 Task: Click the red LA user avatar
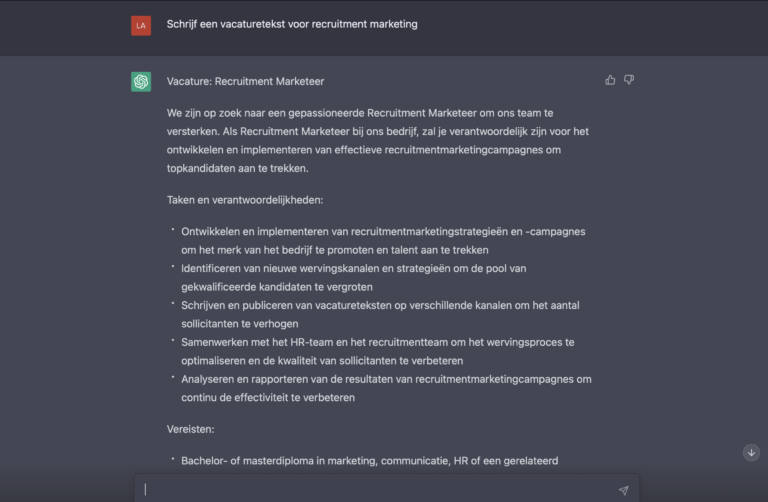point(141,25)
